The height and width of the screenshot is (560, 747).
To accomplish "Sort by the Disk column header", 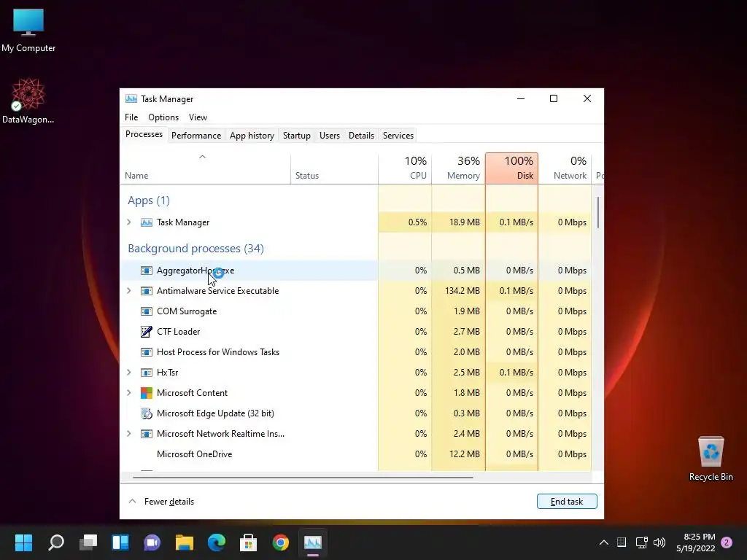I will tap(511, 168).
